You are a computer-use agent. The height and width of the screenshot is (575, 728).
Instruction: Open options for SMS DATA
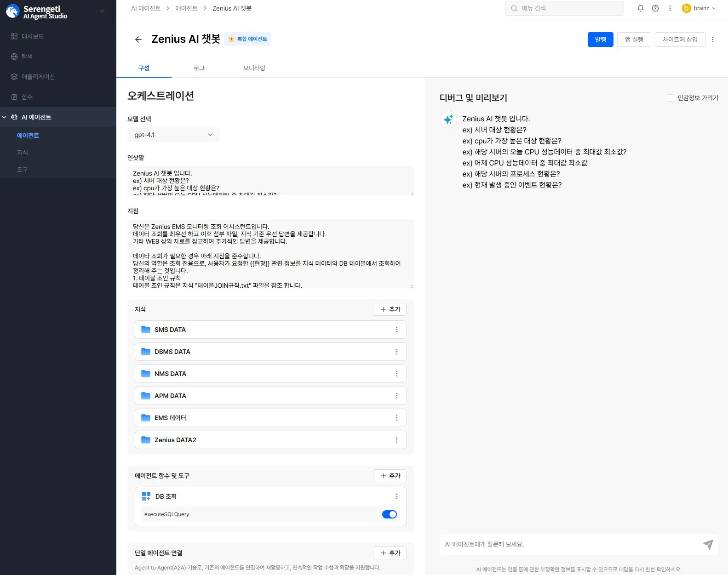point(397,330)
